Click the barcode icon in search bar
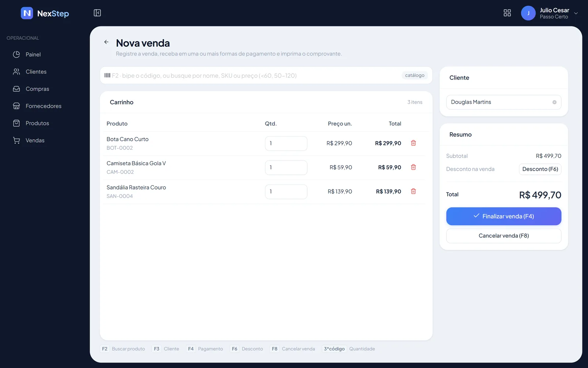 [107, 75]
